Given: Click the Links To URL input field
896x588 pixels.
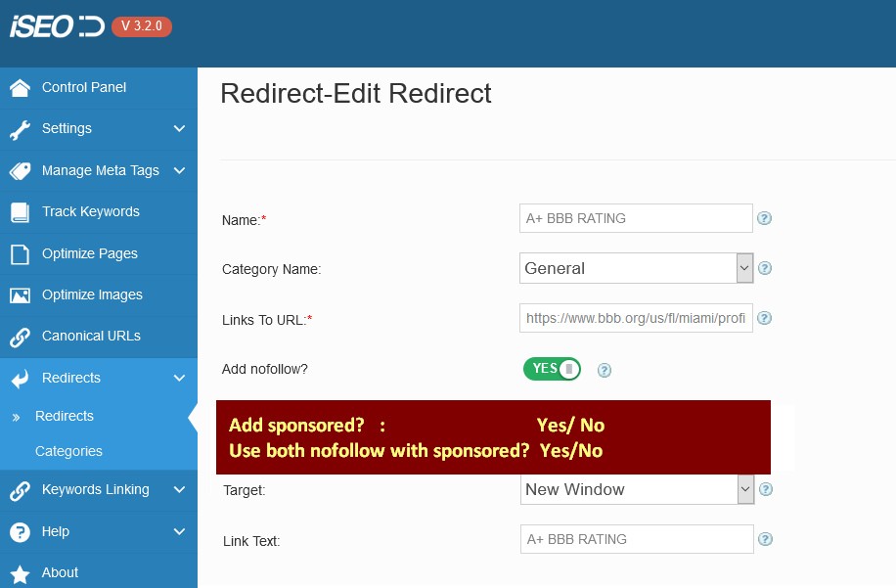Looking at the screenshot, I should (636, 318).
